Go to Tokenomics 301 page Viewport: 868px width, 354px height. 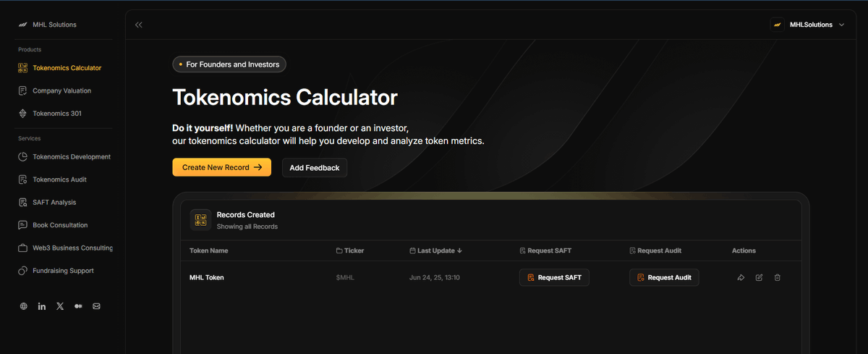(x=50, y=113)
